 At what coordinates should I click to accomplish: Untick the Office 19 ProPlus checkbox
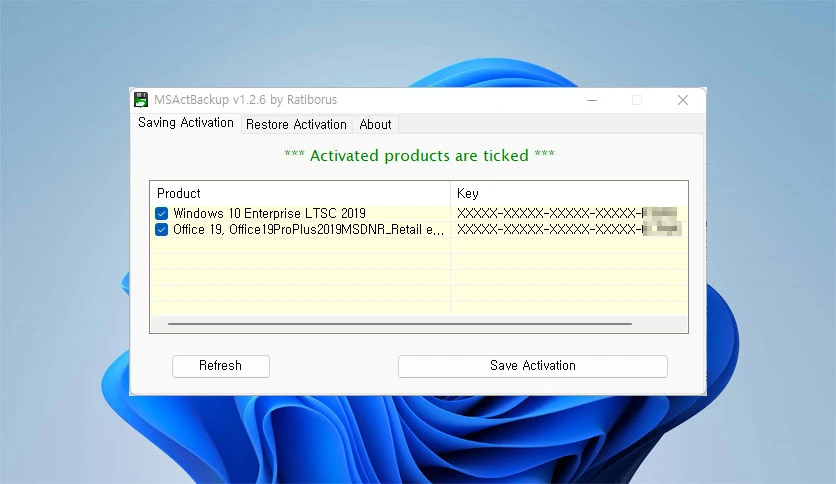point(162,230)
